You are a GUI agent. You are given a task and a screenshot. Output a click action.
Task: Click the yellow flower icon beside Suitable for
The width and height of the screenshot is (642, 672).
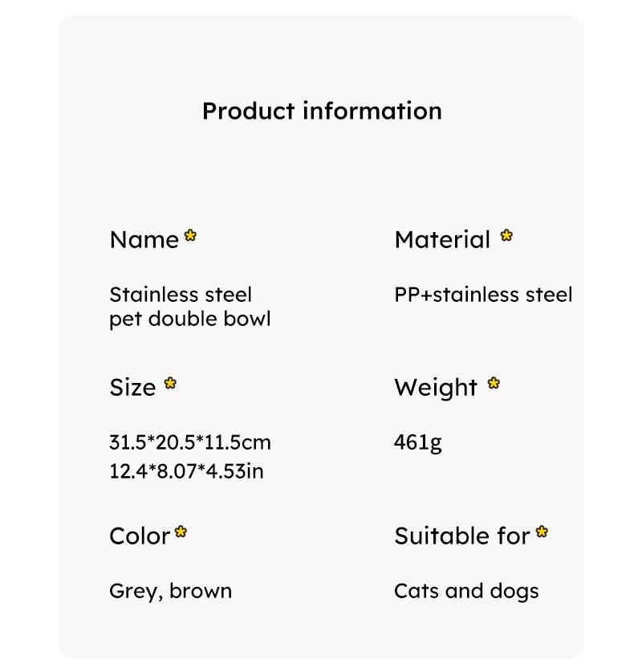542,531
